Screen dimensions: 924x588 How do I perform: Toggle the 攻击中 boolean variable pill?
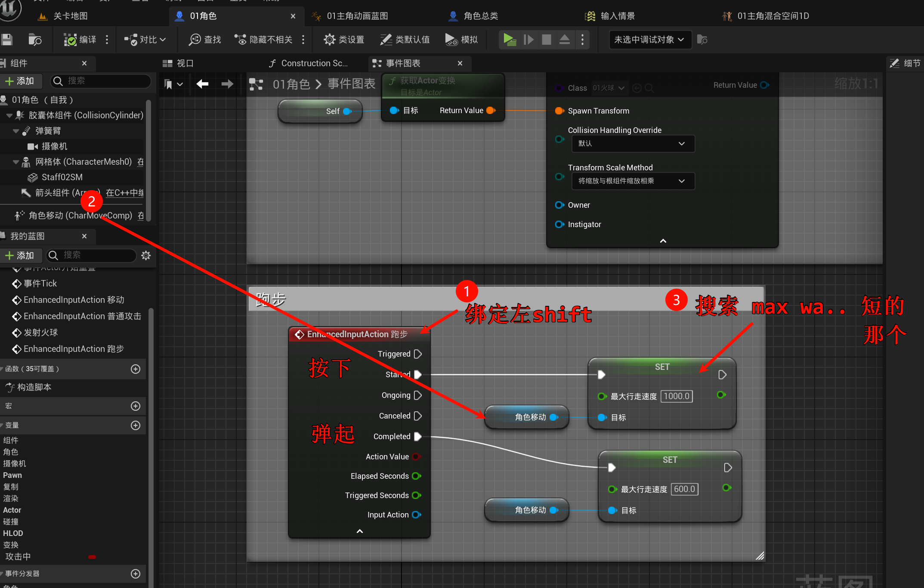[x=92, y=557]
